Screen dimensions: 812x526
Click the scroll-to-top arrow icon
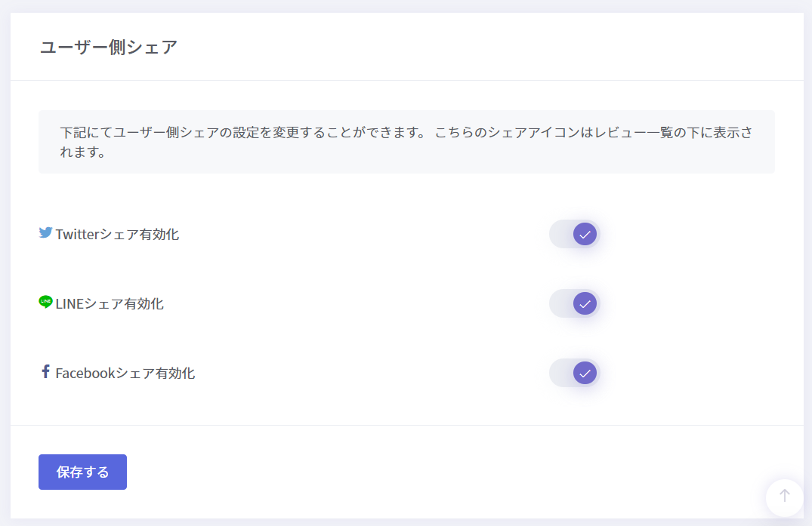785,496
